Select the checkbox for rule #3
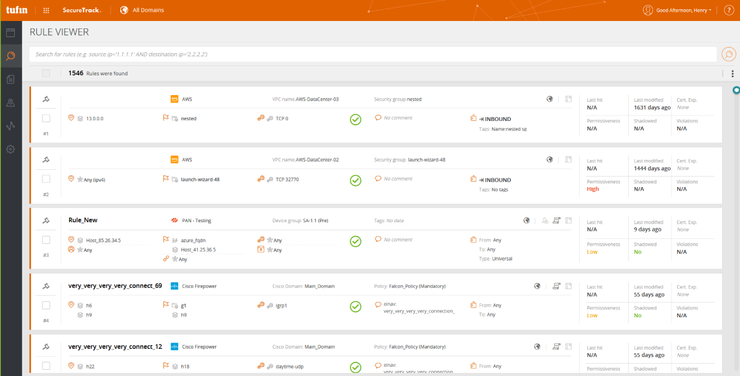 point(46,240)
